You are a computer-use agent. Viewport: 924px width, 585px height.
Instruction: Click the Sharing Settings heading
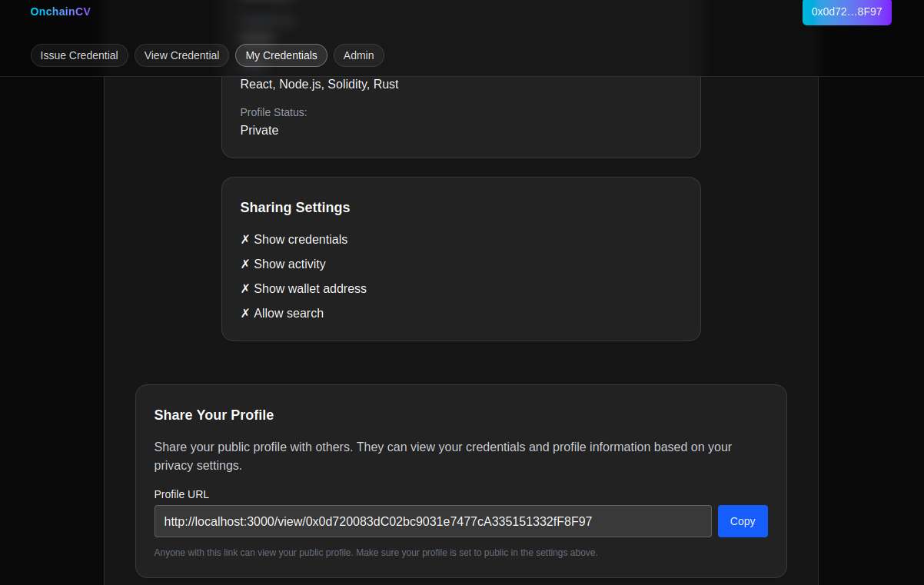(x=295, y=208)
